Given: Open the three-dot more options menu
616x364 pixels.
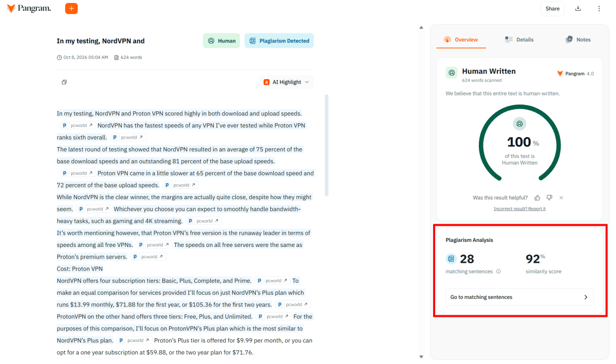Looking at the screenshot, I should [x=599, y=8].
